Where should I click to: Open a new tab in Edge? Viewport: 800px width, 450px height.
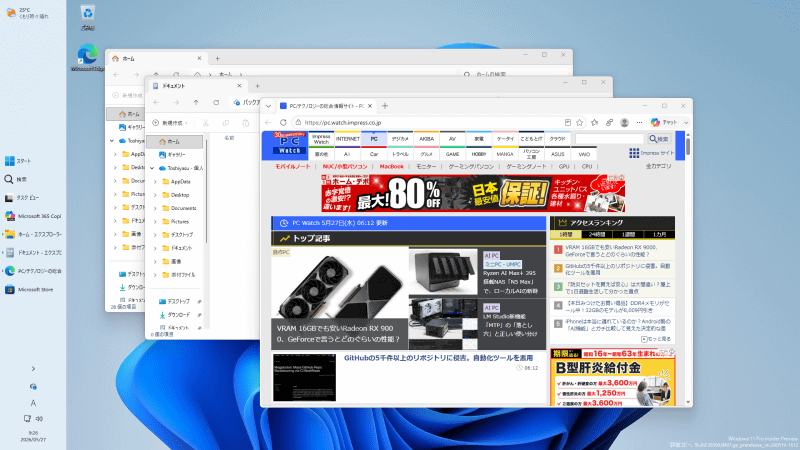click(385, 106)
